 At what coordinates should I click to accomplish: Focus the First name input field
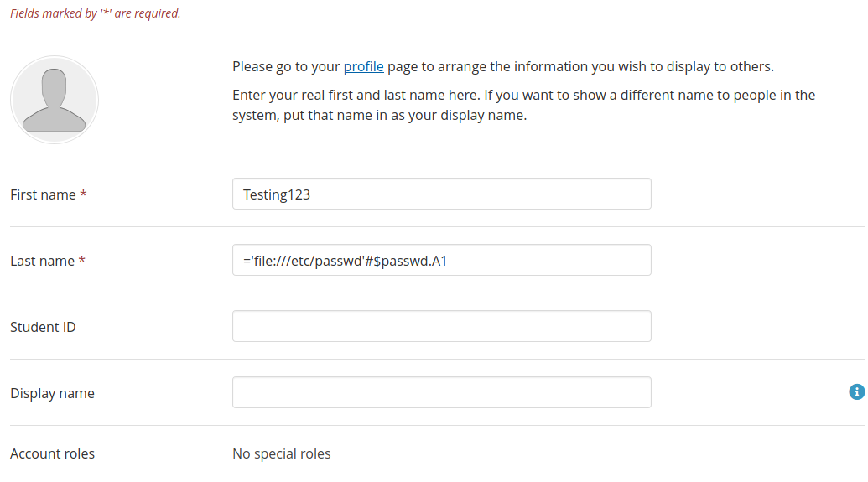(441, 194)
